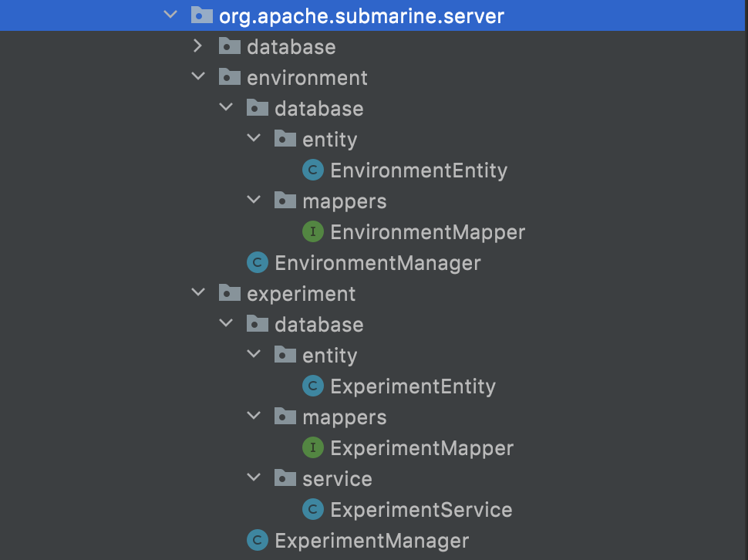This screenshot has height=560, width=748.
Task: Select the EnvironmentMapper interface name
Action: point(427,233)
